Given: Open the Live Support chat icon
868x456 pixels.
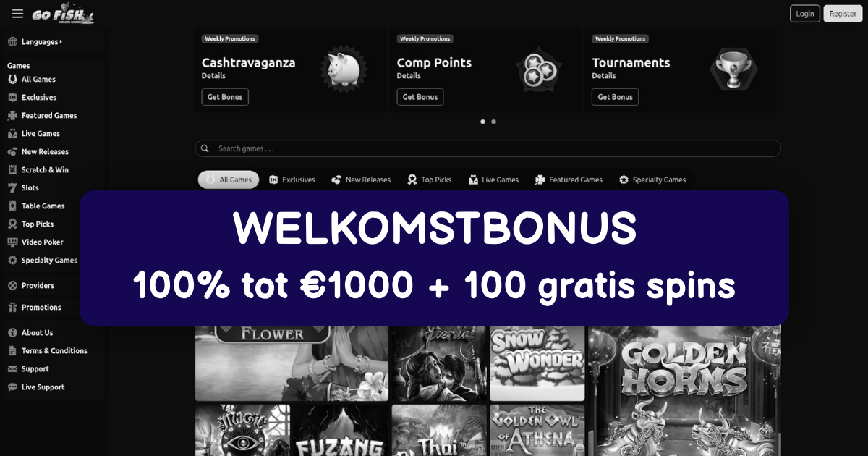Looking at the screenshot, I should (12, 387).
